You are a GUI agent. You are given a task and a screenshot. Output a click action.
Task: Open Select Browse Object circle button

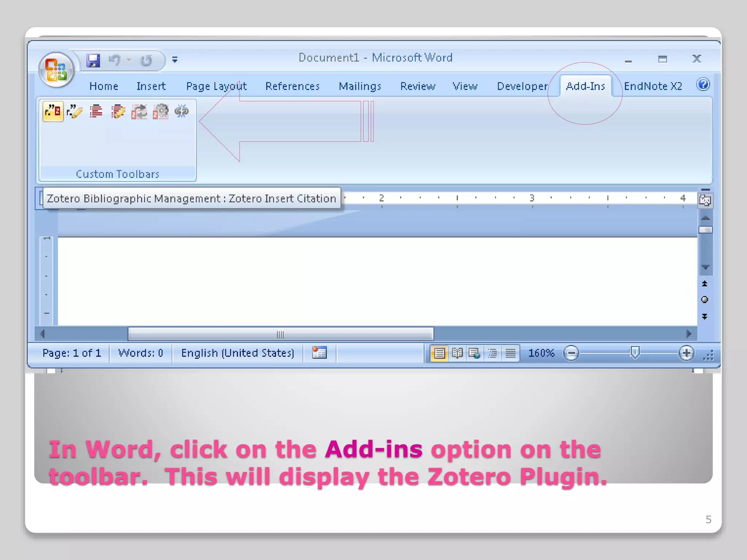point(705,300)
